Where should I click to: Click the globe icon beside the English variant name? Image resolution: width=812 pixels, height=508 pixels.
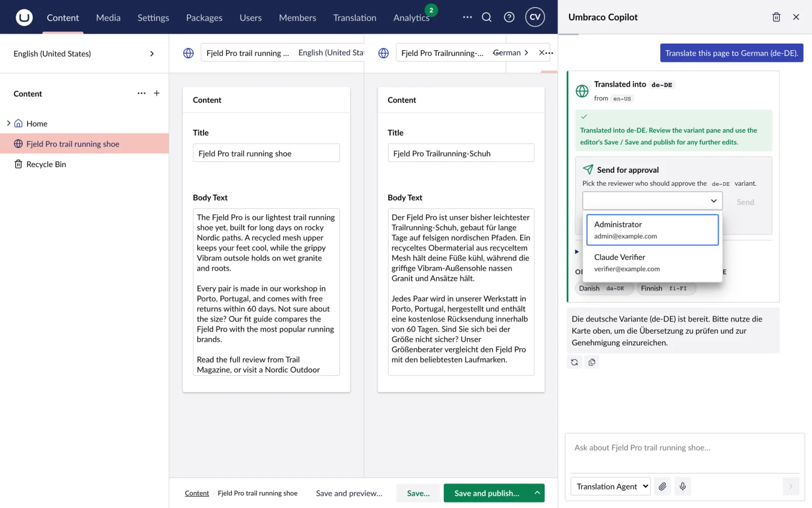point(188,53)
